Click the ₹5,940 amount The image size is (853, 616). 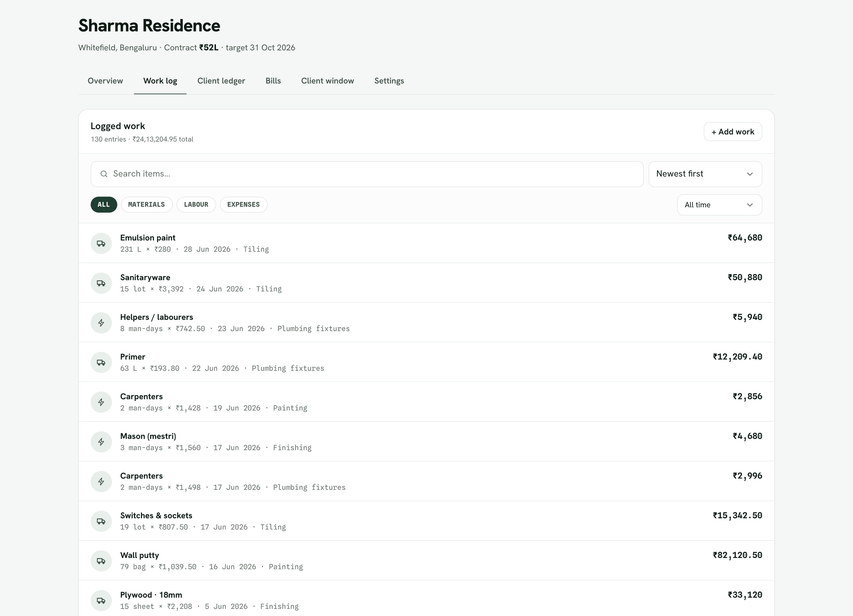[747, 317]
